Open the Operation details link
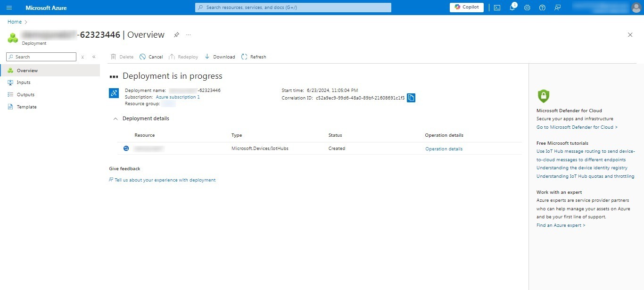 pyautogui.click(x=444, y=149)
